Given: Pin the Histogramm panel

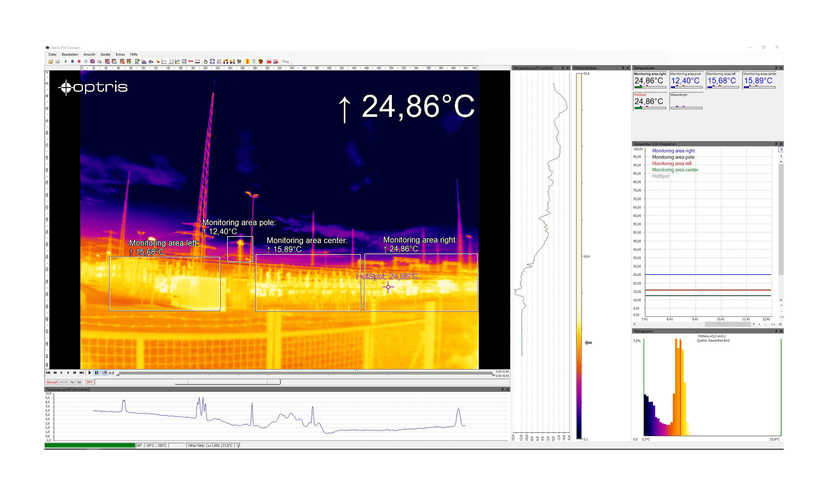Looking at the screenshot, I should point(776,331).
